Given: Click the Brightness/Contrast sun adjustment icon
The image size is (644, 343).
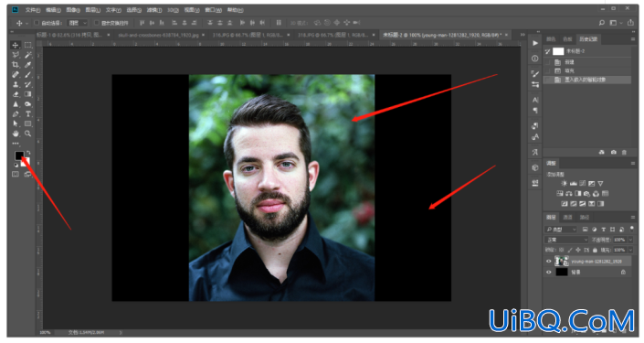Looking at the screenshot, I should 564,184.
